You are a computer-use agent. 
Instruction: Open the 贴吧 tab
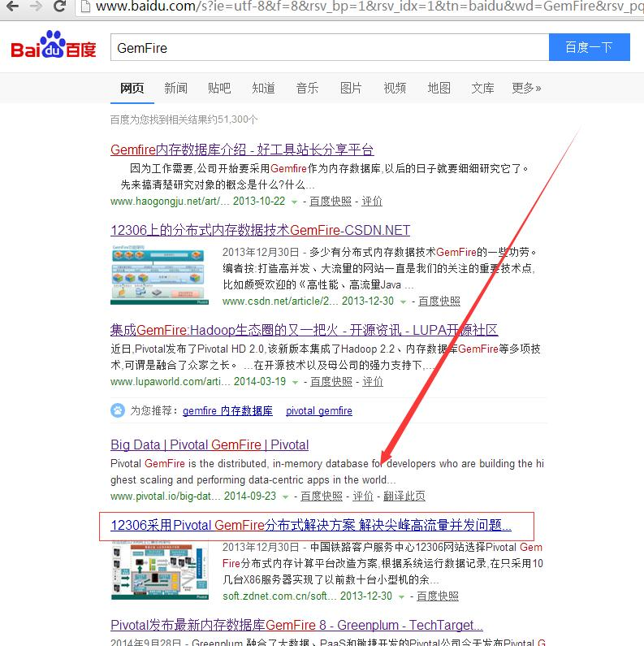pyautogui.click(x=219, y=88)
